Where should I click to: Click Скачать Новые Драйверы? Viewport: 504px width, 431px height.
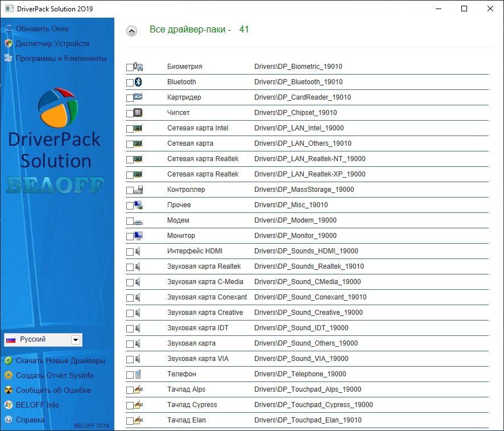coord(61,360)
